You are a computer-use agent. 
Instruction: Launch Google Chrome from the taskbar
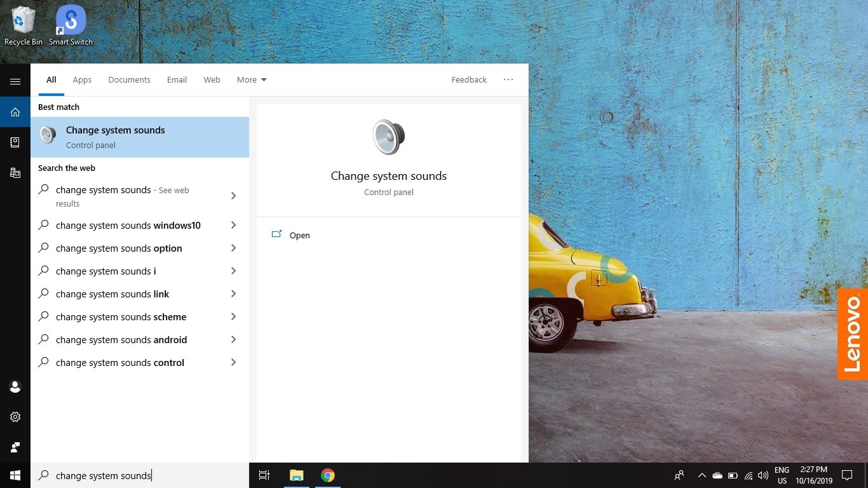click(x=328, y=475)
